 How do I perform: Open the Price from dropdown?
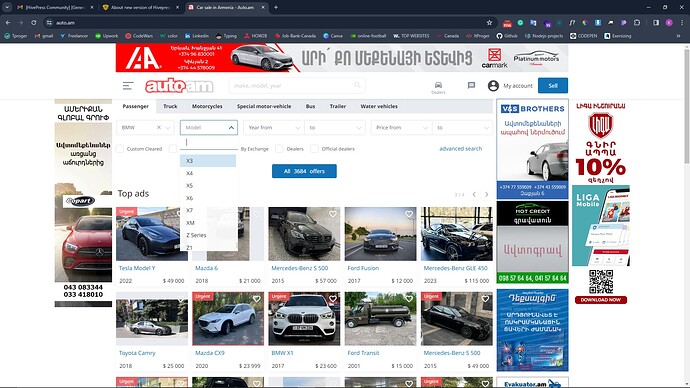(400, 128)
